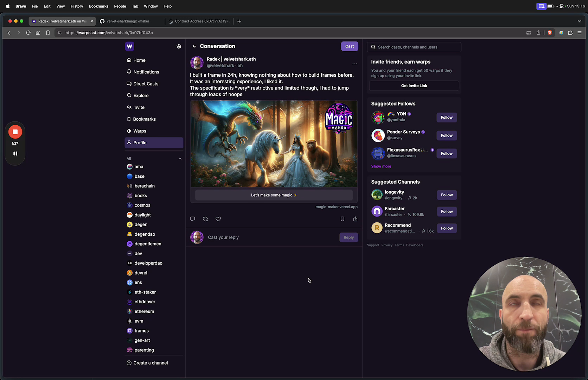588x380 pixels.
Task: Share the cast using share icon
Action: 355,219
